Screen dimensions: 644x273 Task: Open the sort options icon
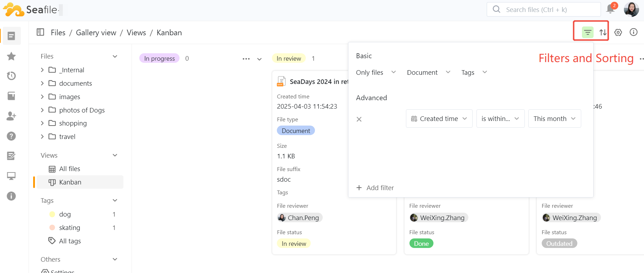(x=603, y=32)
